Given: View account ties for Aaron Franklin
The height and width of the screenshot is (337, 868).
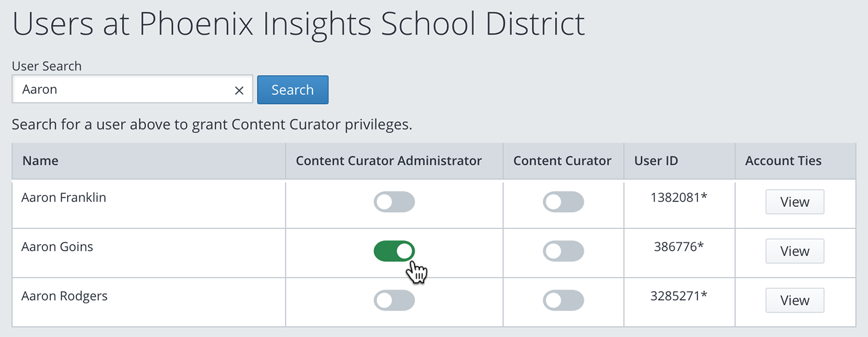Looking at the screenshot, I should (x=795, y=202).
